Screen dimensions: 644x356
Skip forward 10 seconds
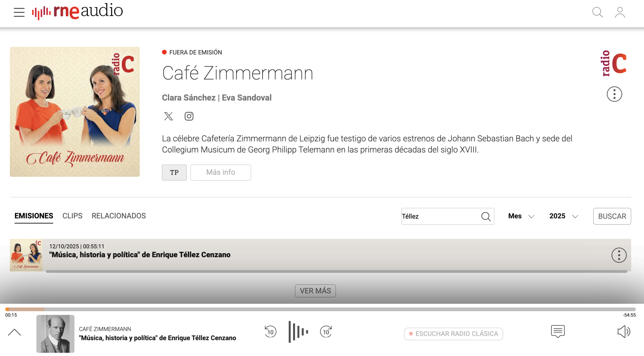tap(326, 332)
